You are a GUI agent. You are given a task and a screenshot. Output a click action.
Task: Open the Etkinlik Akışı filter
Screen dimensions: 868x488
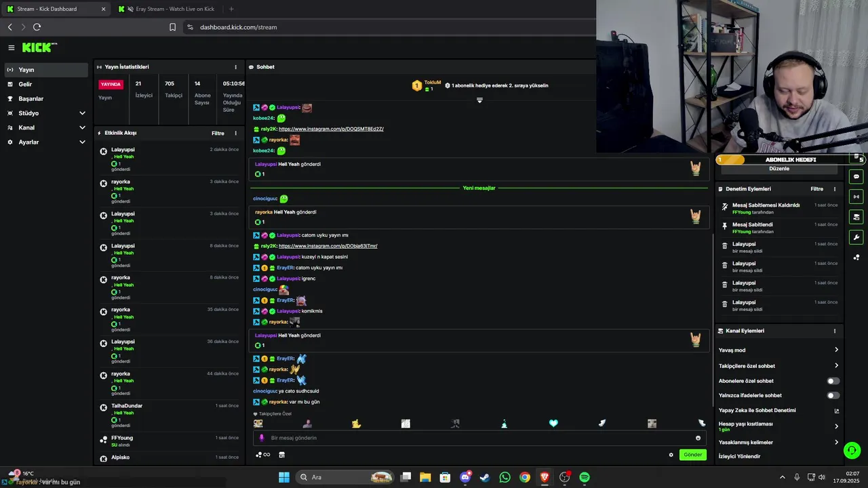[x=218, y=134]
